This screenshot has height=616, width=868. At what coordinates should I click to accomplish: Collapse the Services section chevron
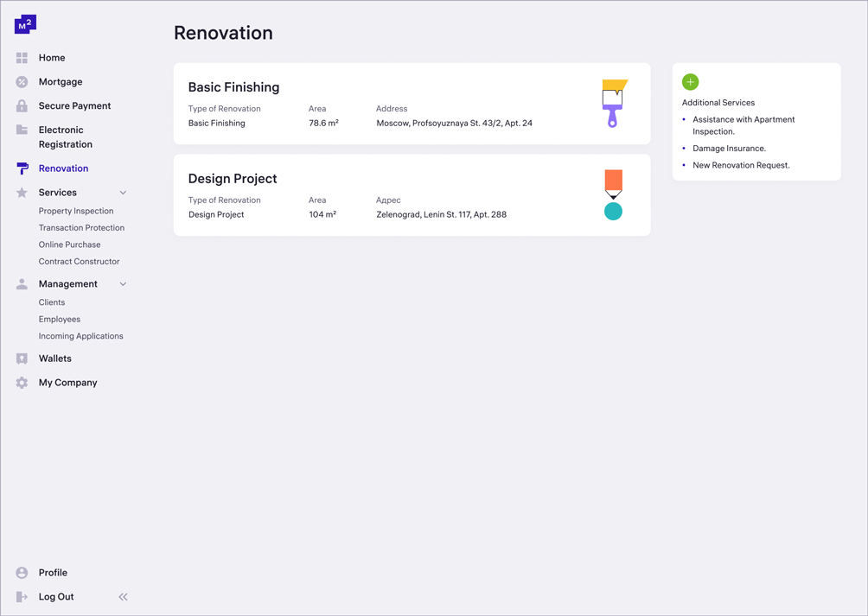click(x=123, y=193)
